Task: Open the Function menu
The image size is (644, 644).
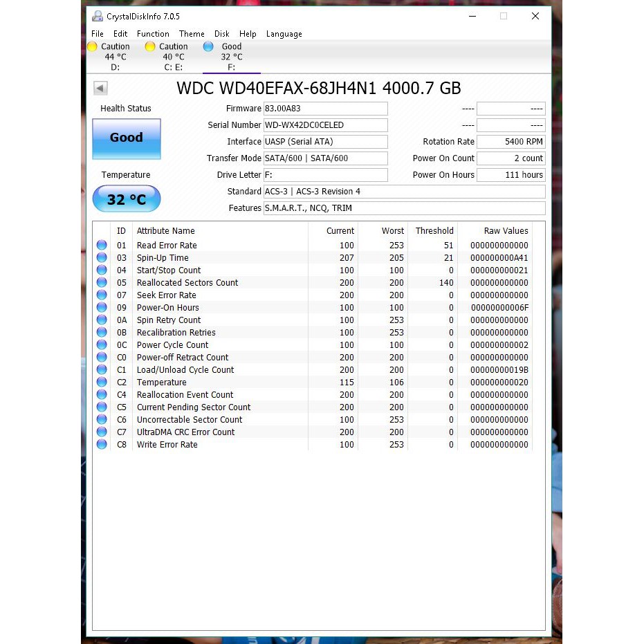Action: 153,33
